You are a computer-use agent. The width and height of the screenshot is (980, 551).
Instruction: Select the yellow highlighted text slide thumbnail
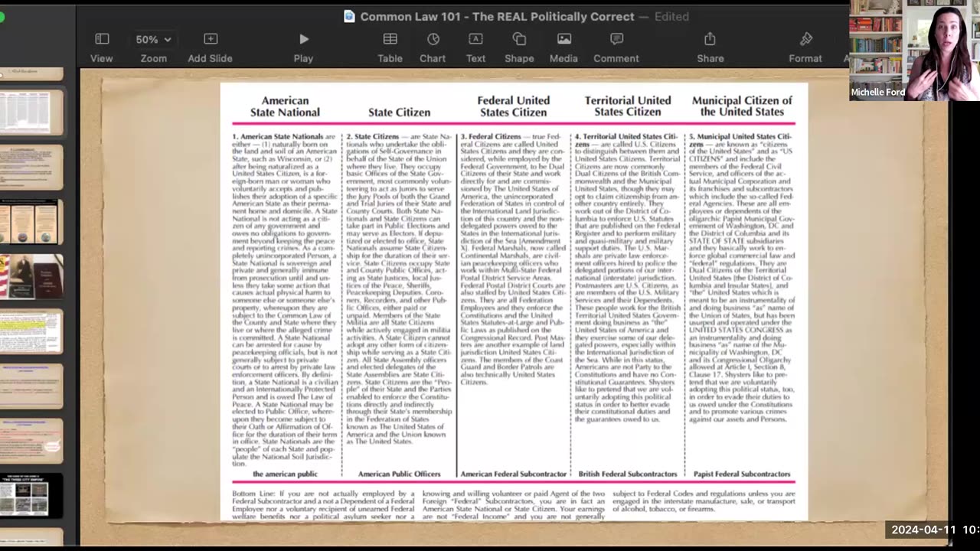(31, 331)
